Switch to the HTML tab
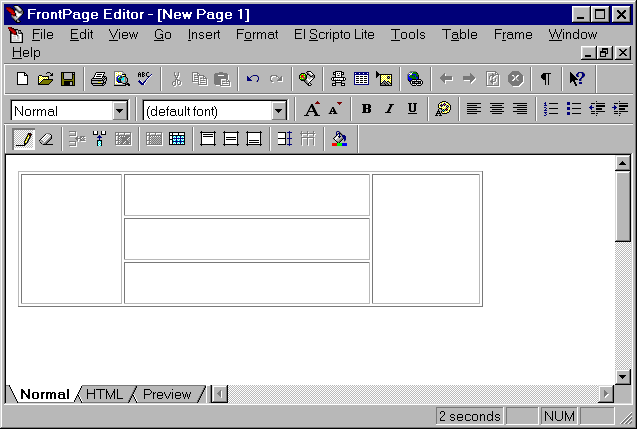This screenshot has height=429, width=637. pyautogui.click(x=105, y=394)
